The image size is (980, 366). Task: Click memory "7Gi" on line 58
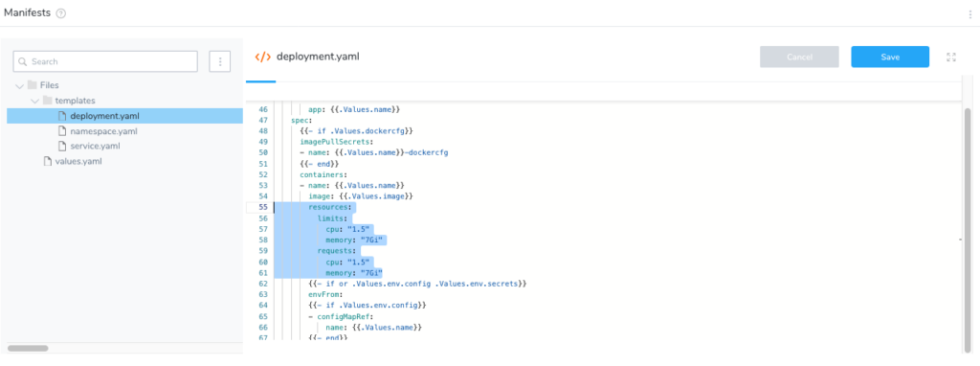(x=354, y=240)
